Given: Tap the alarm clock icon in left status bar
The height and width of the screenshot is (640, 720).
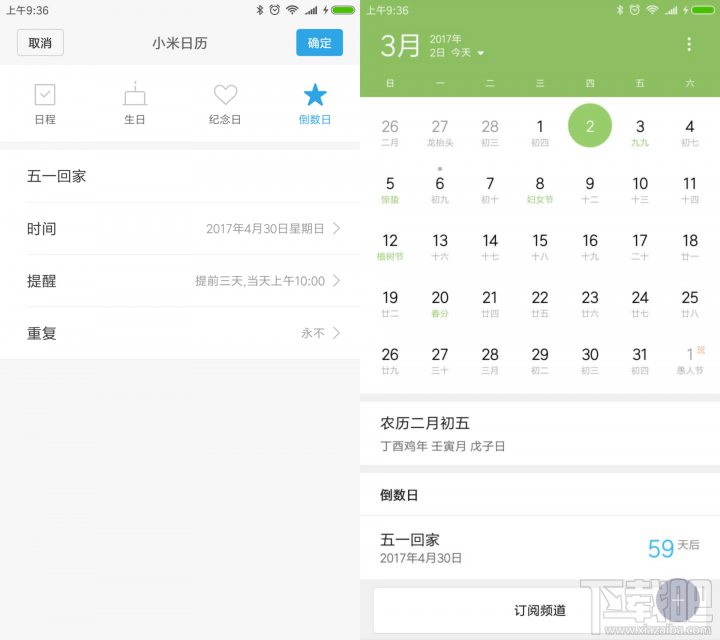Looking at the screenshot, I should pyautogui.click(x=275, y=10).
